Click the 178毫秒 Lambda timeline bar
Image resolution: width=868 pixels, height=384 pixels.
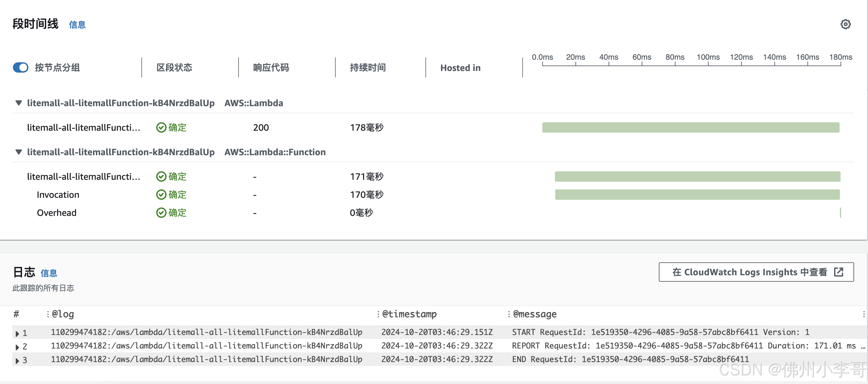690,128
